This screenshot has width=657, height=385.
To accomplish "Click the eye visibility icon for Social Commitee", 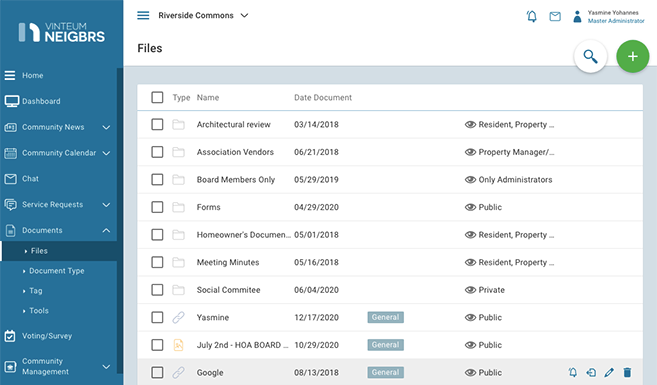I will (470, 290).
